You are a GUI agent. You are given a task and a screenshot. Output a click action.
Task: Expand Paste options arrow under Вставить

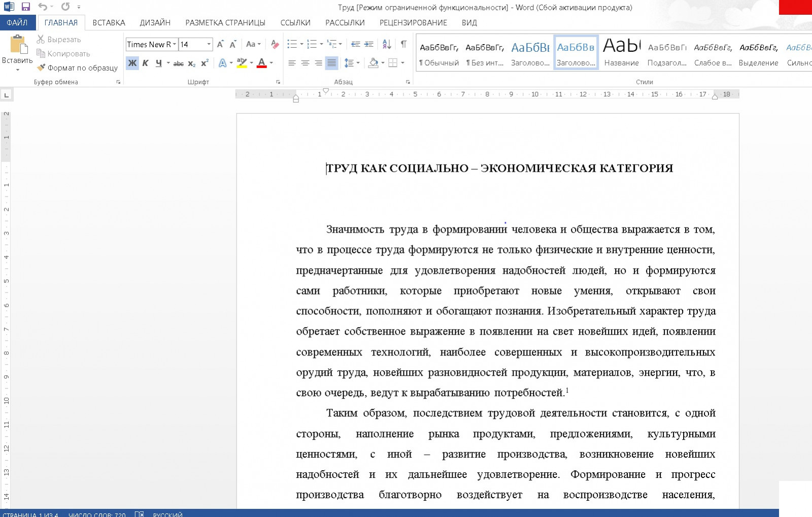18,70
